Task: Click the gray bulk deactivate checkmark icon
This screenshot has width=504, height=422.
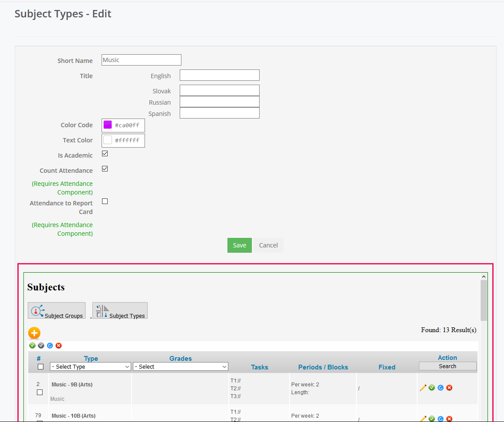Action: pos(41,346)
